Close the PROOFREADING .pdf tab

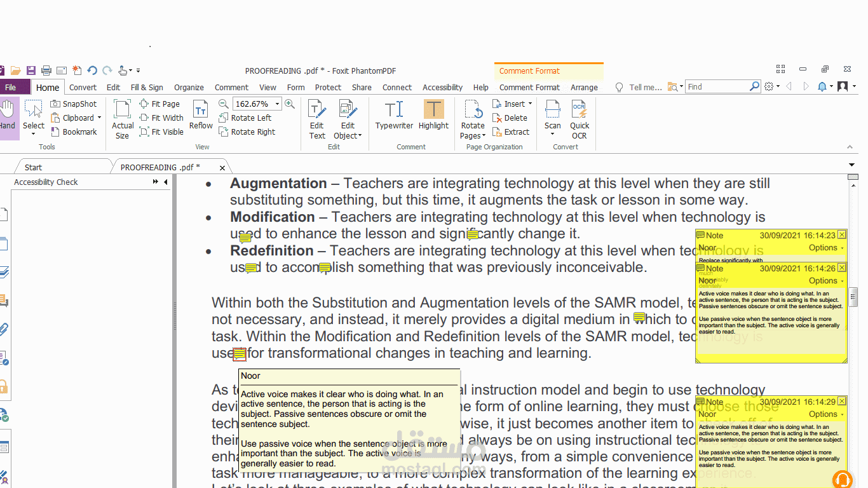pos(222,168)
